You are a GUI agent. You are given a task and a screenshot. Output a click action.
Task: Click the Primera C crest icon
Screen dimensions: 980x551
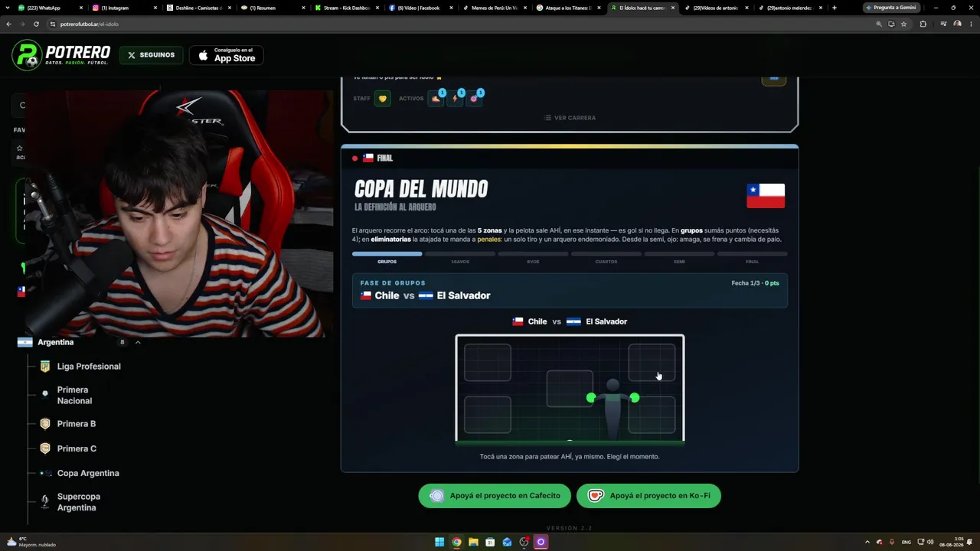point(45,448)
